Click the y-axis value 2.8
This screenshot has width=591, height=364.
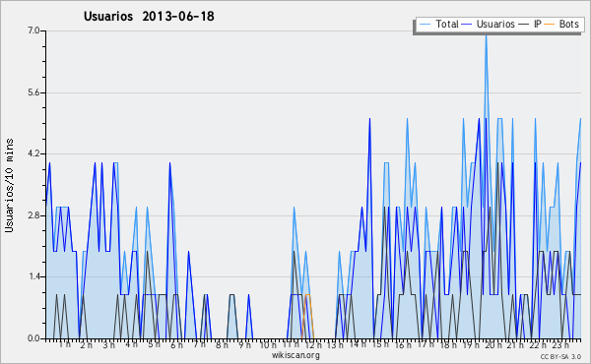point(33,215)
